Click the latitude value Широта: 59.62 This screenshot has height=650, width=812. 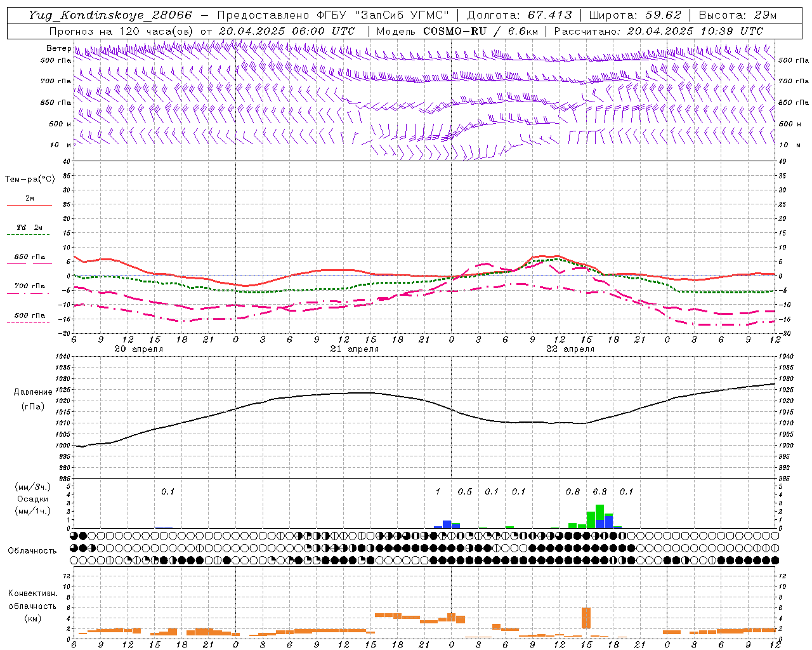pyautogui.click(x=635, y=15)
